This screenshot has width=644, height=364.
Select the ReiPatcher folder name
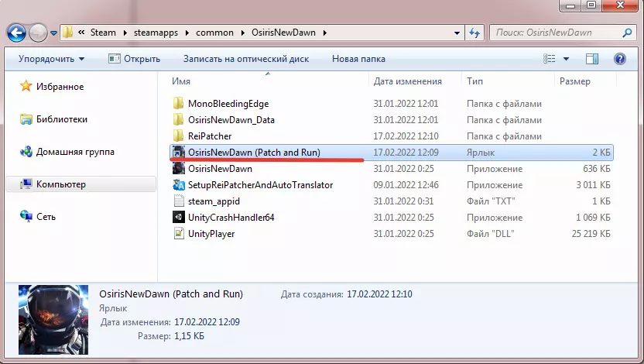click(210, 136)
